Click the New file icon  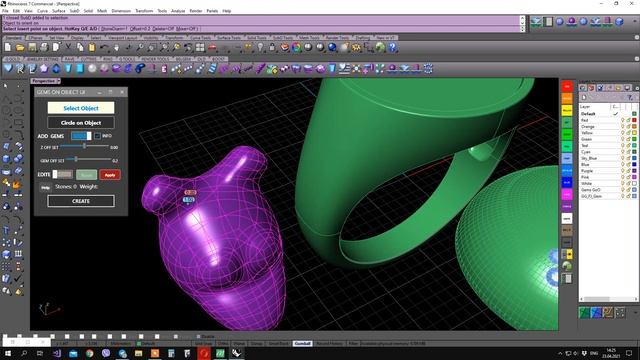coord(8,48)
